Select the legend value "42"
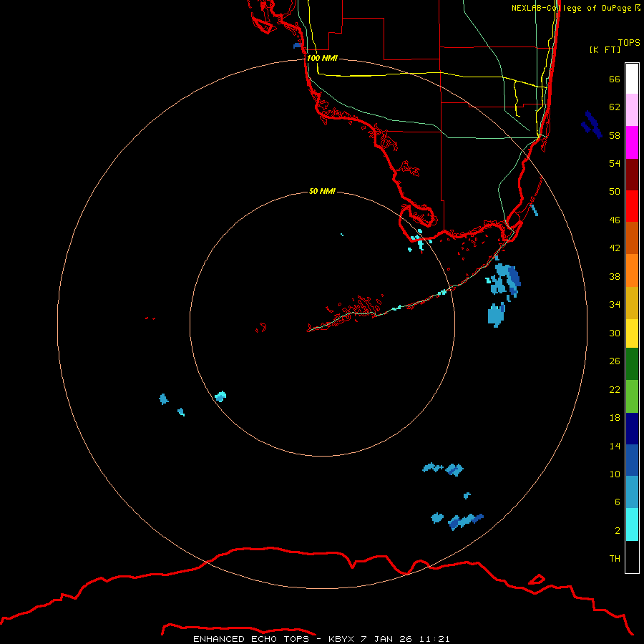Image resolution: width=644 pixels, height=644 pixels. pyautogui.click(x=615, y=248)
